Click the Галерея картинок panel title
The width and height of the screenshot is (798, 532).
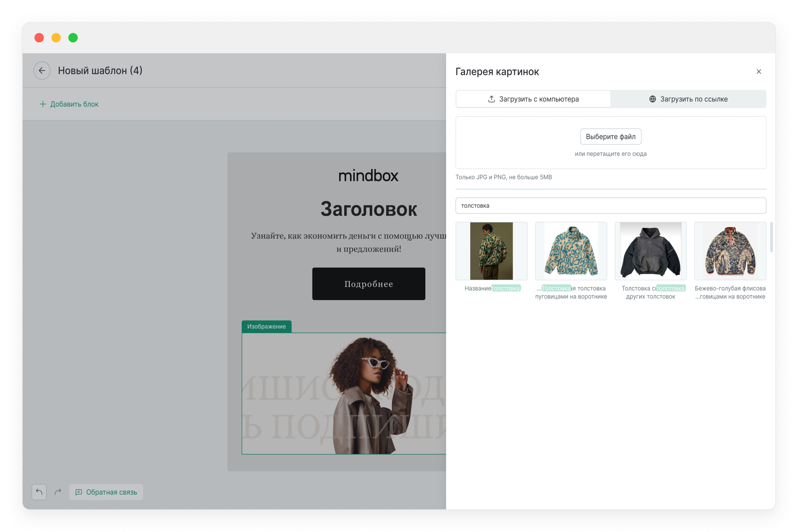click(x=497, y=71)
